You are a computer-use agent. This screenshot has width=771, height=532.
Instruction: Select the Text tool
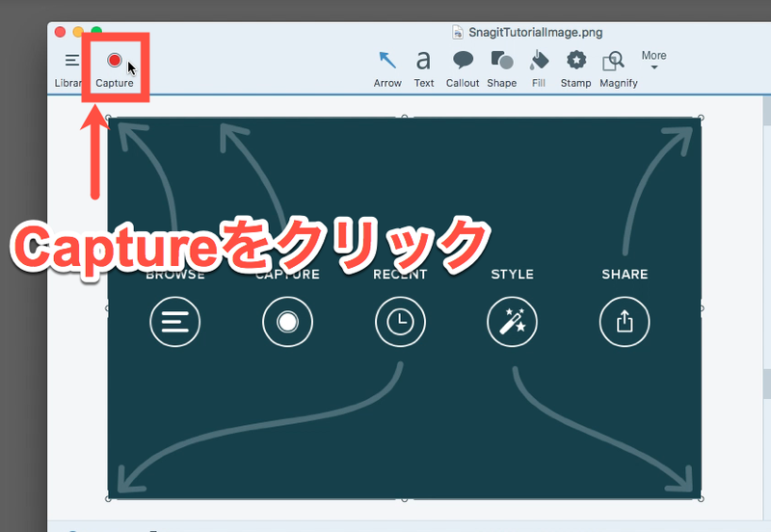pyautogui.click(x=424, y=68)
